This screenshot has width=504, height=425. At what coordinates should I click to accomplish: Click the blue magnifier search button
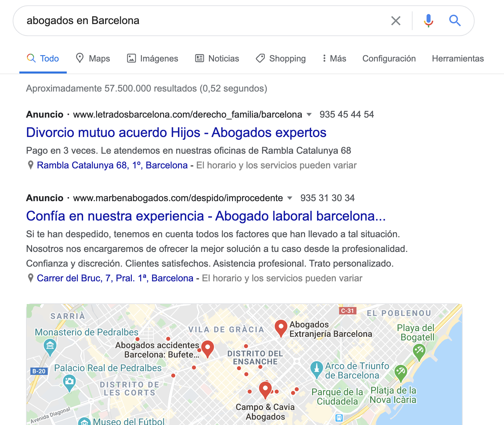coord(455,21)
